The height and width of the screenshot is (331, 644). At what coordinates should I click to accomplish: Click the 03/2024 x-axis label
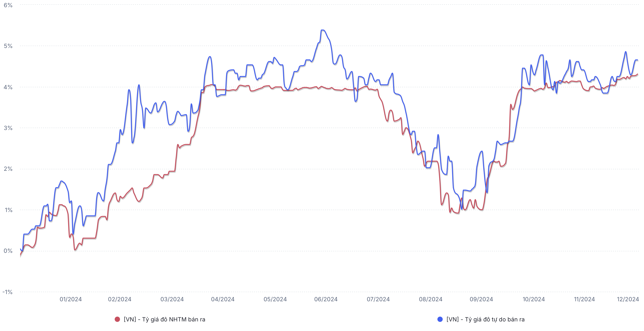[x=172, y=299]
